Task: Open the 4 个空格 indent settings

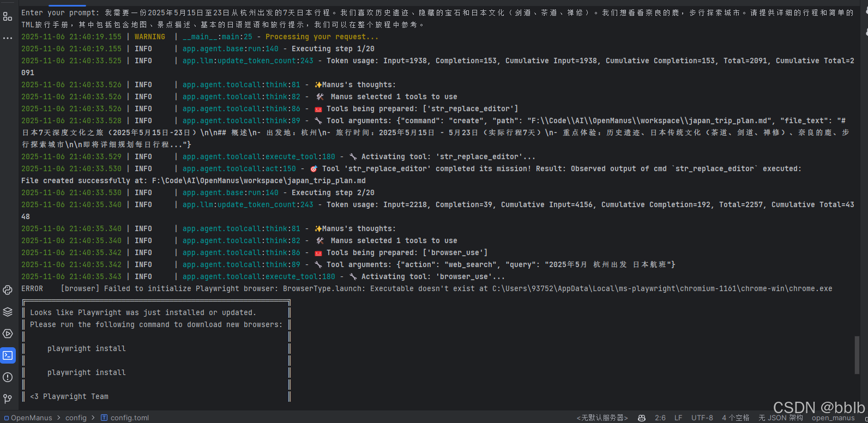Action: click(x=736, y=418)
